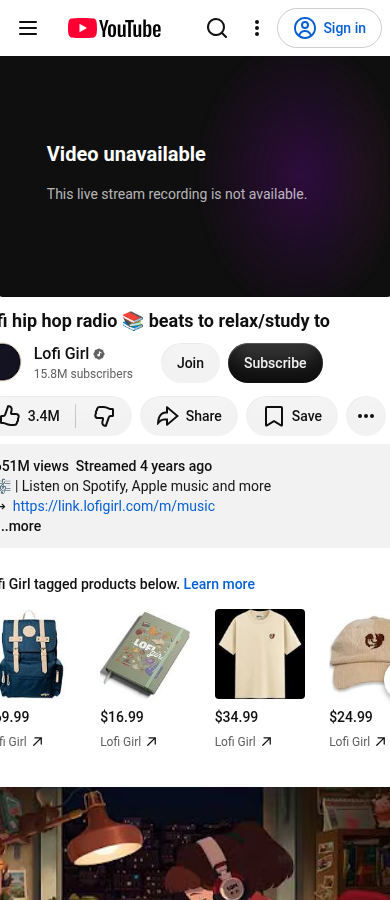Viewport: 390px width, 900px height.
Task: Like the video with thumbs up
Action: (x=34, y=416)
